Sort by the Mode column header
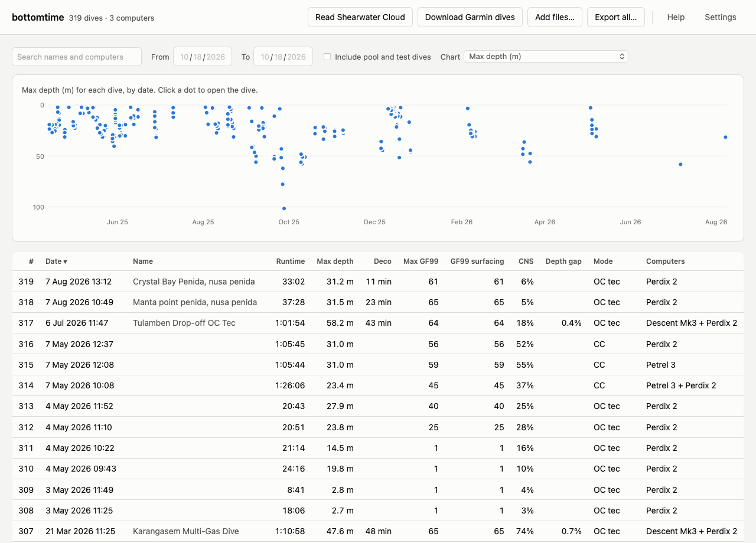The image size is (756, 543). [x=603, y=261]
